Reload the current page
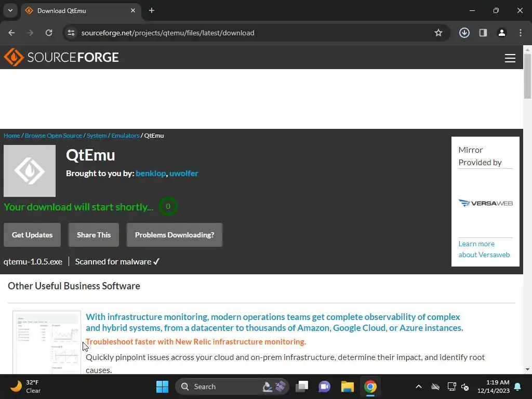 click(49, 33)
